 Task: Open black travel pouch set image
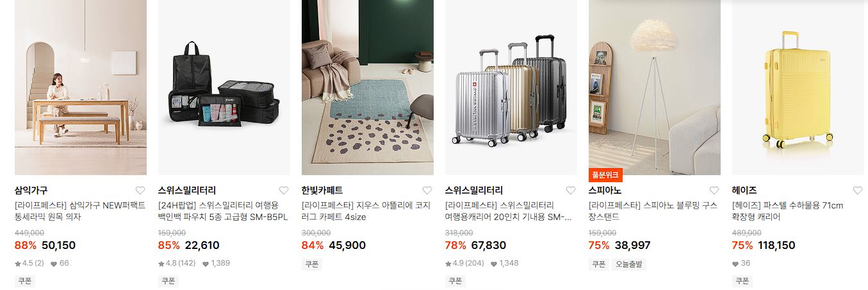point(224,87)
